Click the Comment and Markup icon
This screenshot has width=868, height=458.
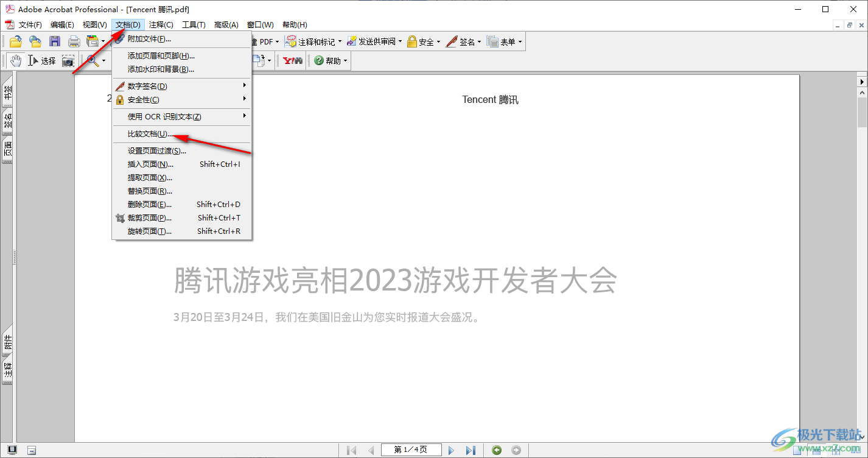click(291, 41)
